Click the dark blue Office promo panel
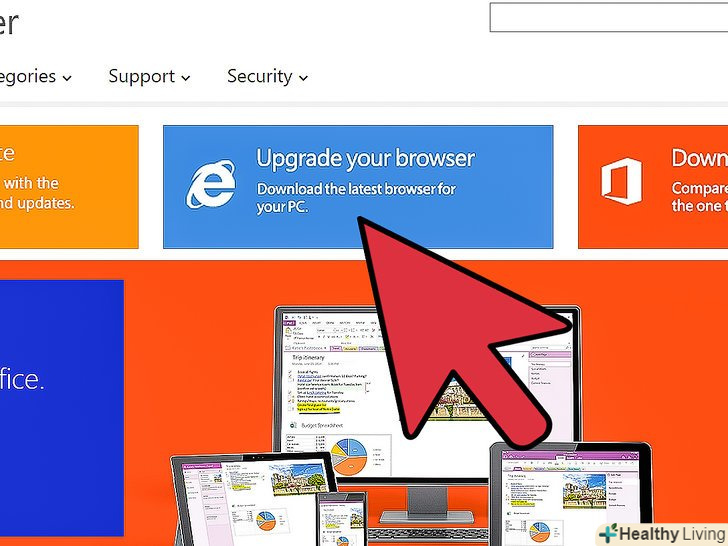The width and height of the screenshot is (728, 546). coord(62,408)
